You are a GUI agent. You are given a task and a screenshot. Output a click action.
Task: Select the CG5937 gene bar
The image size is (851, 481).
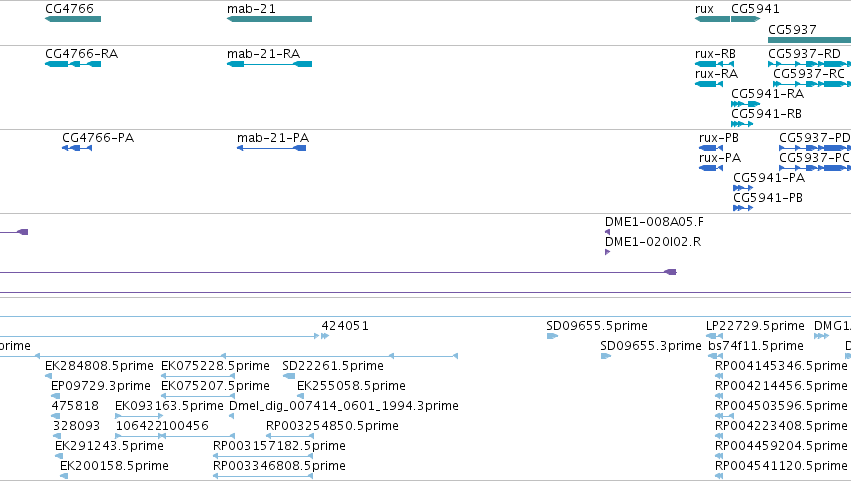pyautogui.click(x=809, y=40)
